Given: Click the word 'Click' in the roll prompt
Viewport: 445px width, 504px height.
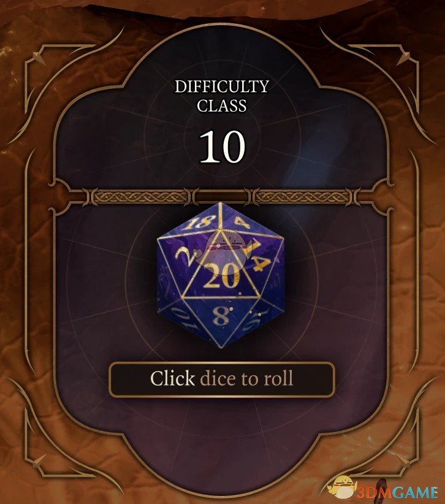Looking at the screenshot, I should 172,378.
